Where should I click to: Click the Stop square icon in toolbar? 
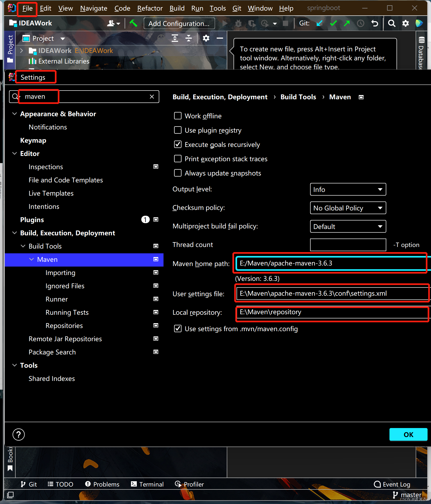[285, 23]
